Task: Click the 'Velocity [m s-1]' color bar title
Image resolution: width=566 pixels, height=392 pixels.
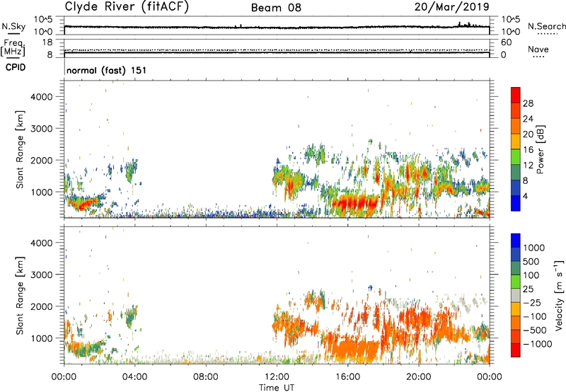Action: [x=559, y=295]
